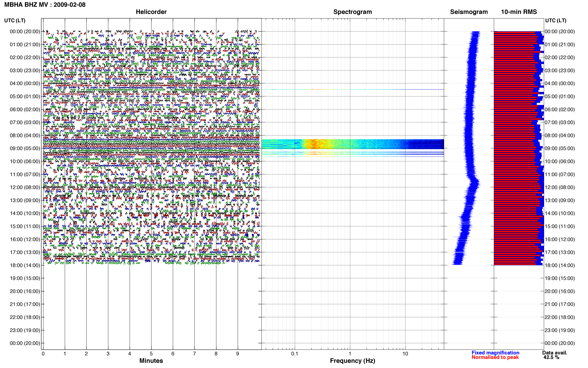Click the right UTC (LT) axis heading
The image size is (588, 368).
[556, 20]
